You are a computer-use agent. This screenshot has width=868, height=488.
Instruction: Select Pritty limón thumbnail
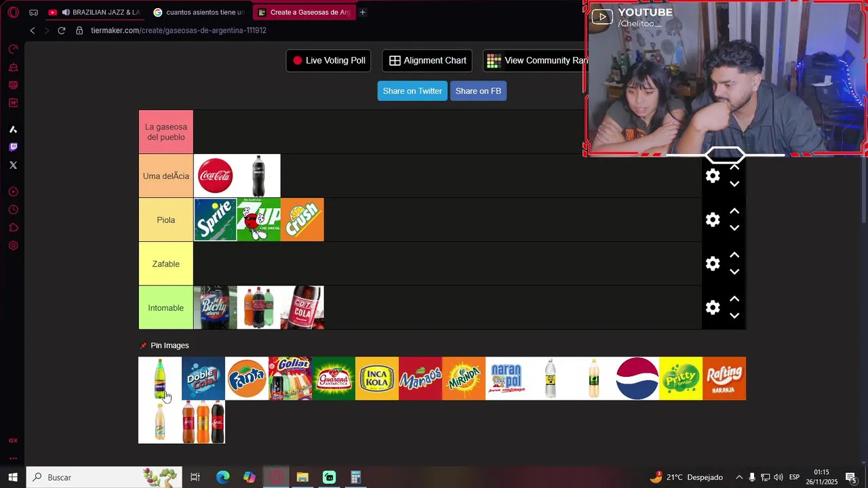681,379
